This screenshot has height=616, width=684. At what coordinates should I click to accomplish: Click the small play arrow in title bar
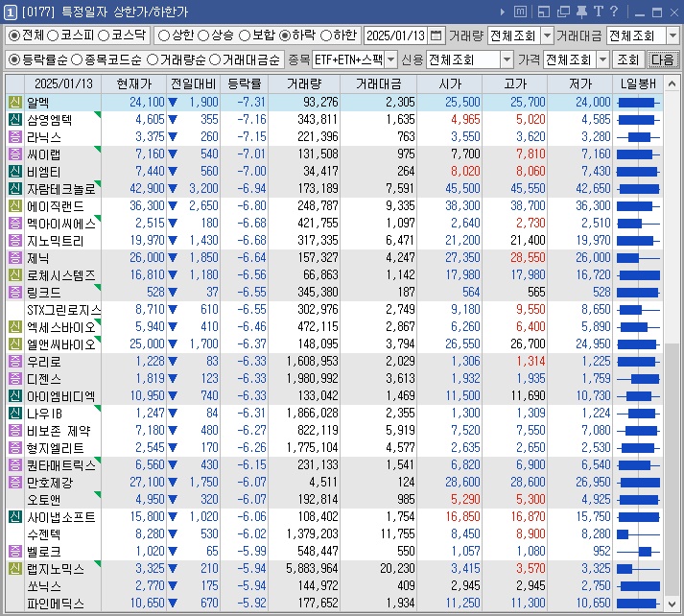pos(503,12)
